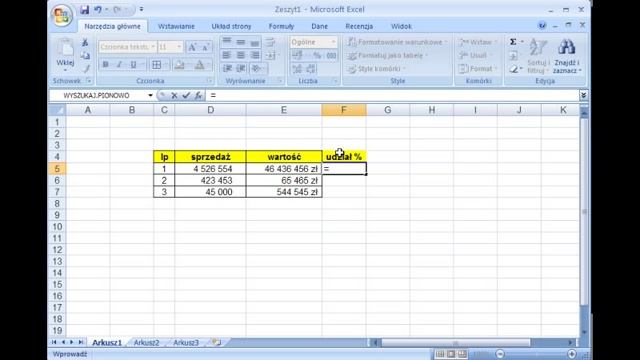Undo the last action

point(98,9)
